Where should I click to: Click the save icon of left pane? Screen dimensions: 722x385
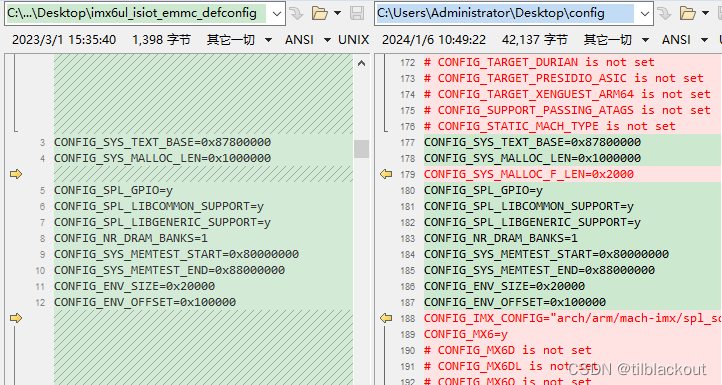tap(357, 13)
